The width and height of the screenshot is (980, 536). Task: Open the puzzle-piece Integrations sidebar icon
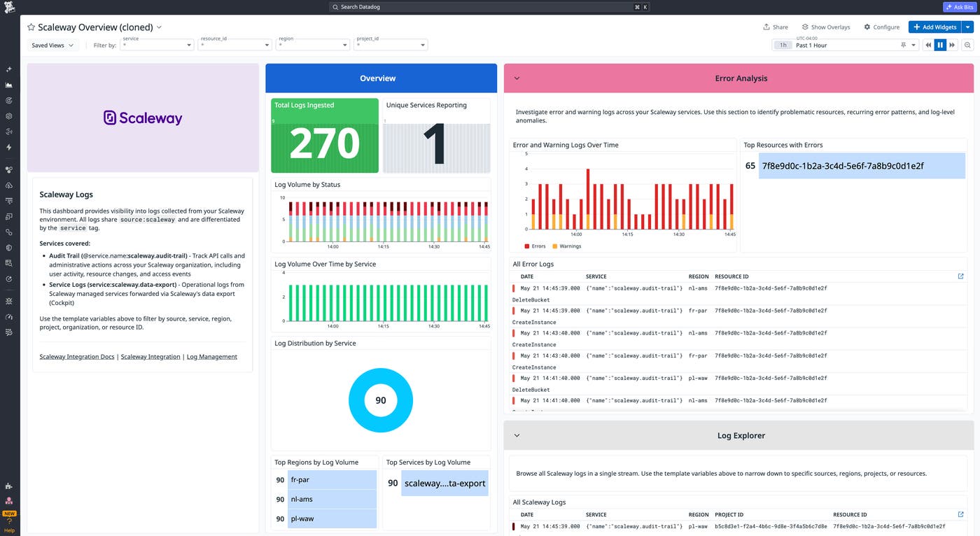[9, 486]
